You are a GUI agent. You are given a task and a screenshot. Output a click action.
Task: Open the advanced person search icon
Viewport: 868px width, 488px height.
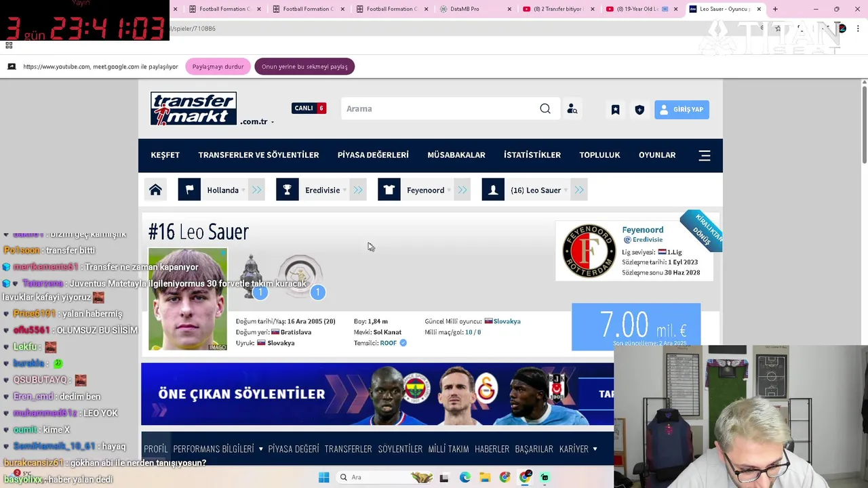coord(572,109)
